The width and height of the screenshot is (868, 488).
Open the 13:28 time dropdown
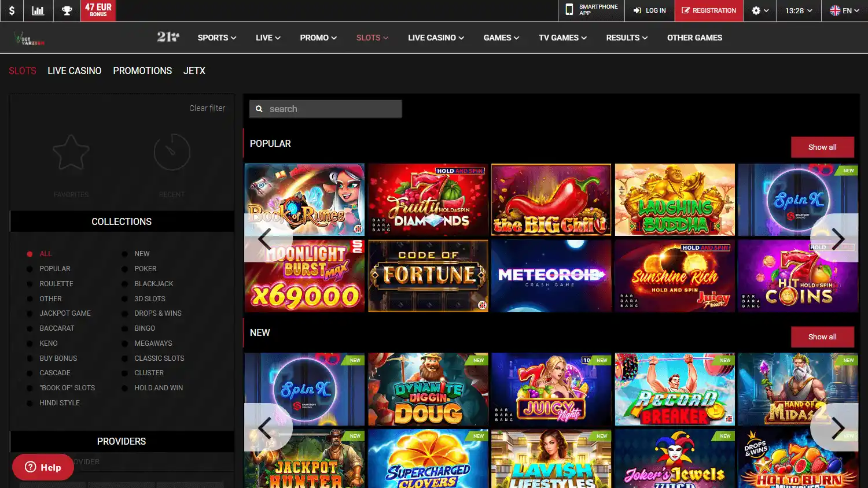click(x=799, y=10)
